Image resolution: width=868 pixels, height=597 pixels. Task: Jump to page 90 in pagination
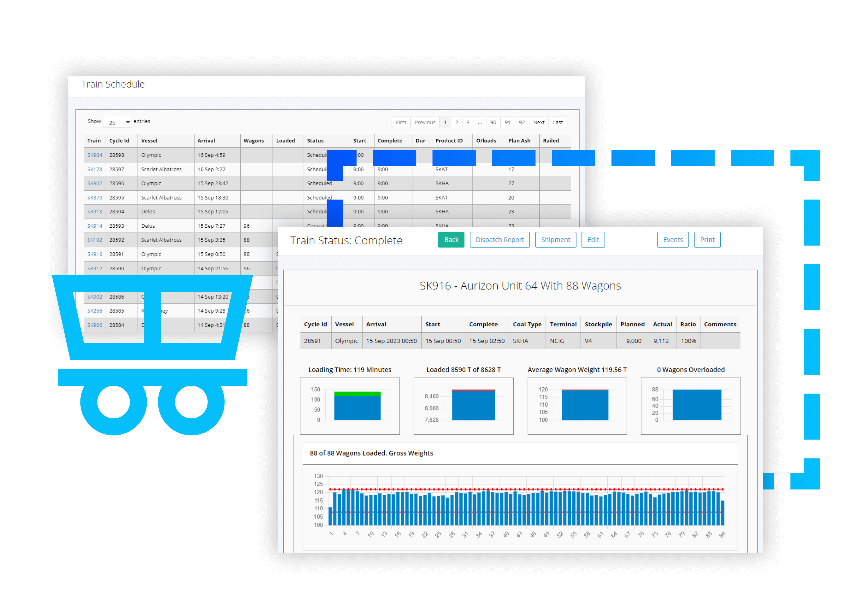pos(493,122)
